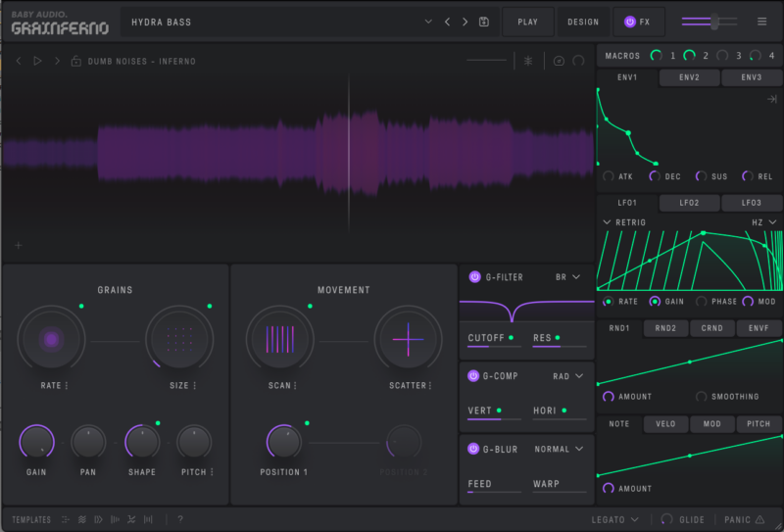Switch to the RND2 tab
The width and height of the screenshot is (784, 532).
tap(665, 328)
